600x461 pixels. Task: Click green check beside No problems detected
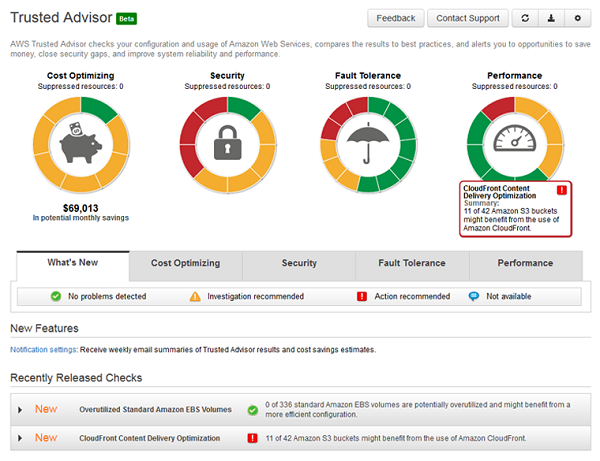(56, 296)
